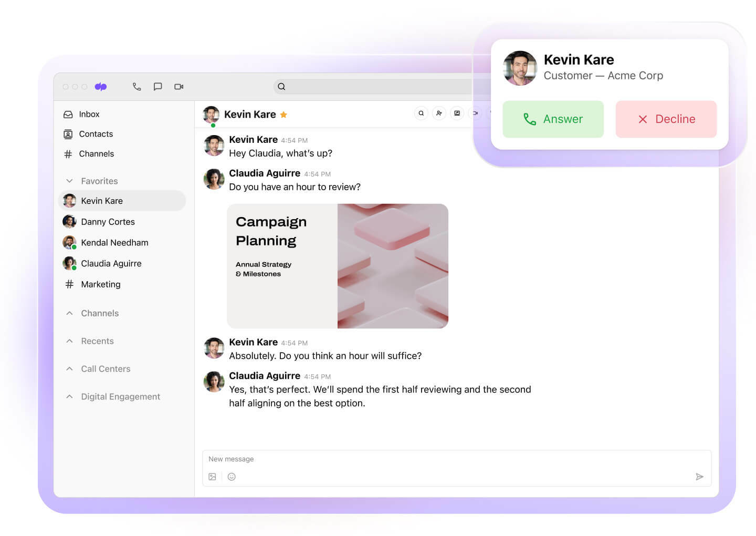Click the magnifier icon in the top search bar
756x536 pixels.
[281, 87]
